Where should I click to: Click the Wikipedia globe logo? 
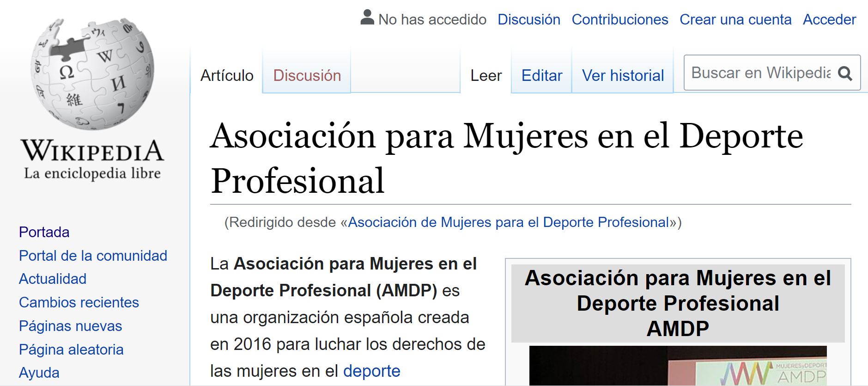pos(92,74)
